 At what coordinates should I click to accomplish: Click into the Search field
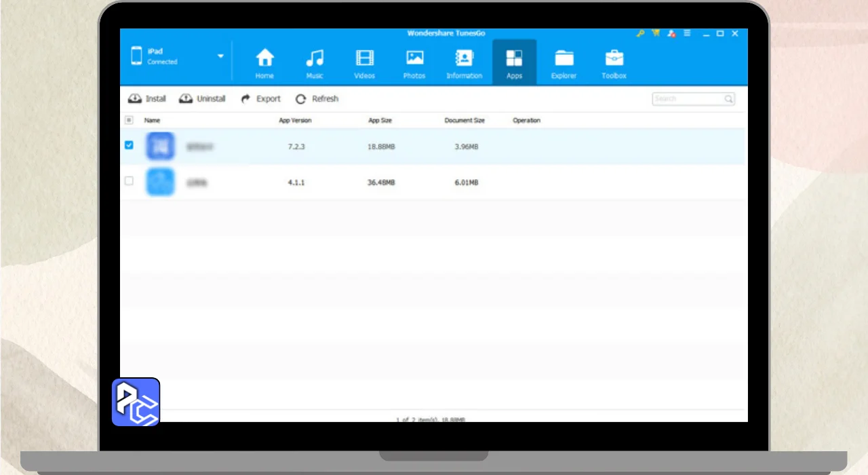click(x=688, y=99)
